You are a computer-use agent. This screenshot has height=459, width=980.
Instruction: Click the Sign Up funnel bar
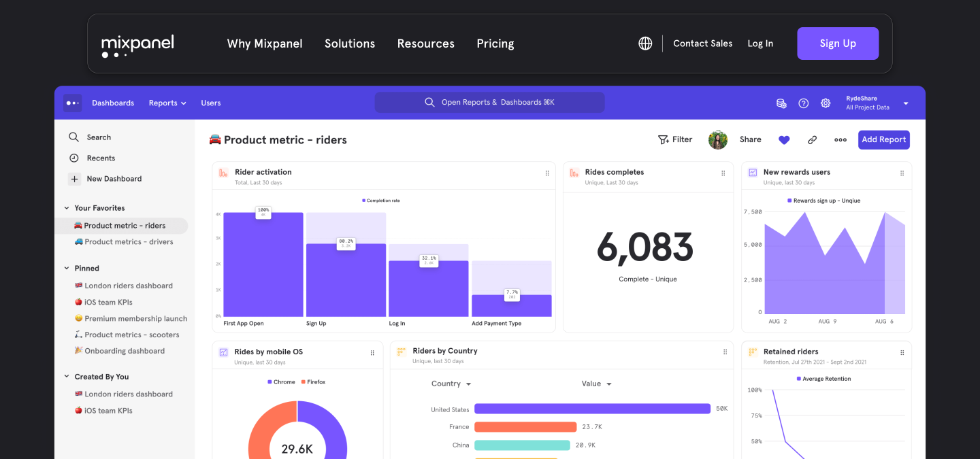click(x=346, y=280)
